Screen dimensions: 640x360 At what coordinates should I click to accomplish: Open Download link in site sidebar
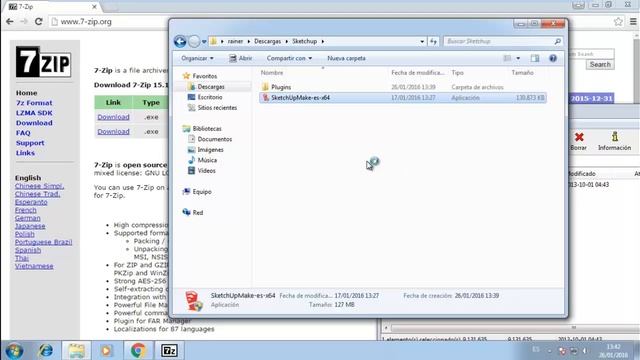(34, 123)
